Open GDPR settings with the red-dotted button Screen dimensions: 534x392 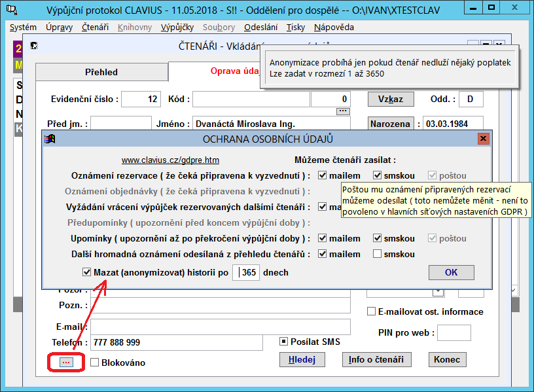click(x=66, y=363)
